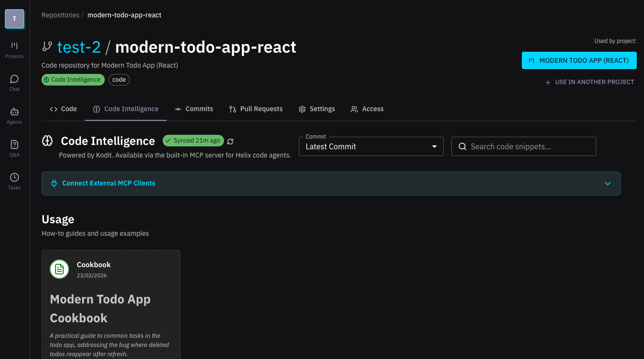Refresh the Code Intelligence sync status
Viewport: 644px width, 359px height.
pyautogui.click(x=230, y=141)
